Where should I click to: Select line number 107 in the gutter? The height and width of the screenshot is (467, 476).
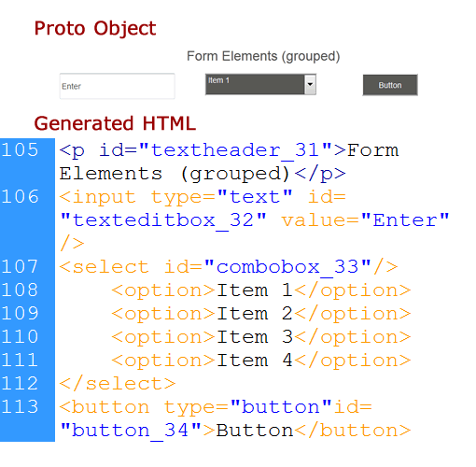(20, 267)
